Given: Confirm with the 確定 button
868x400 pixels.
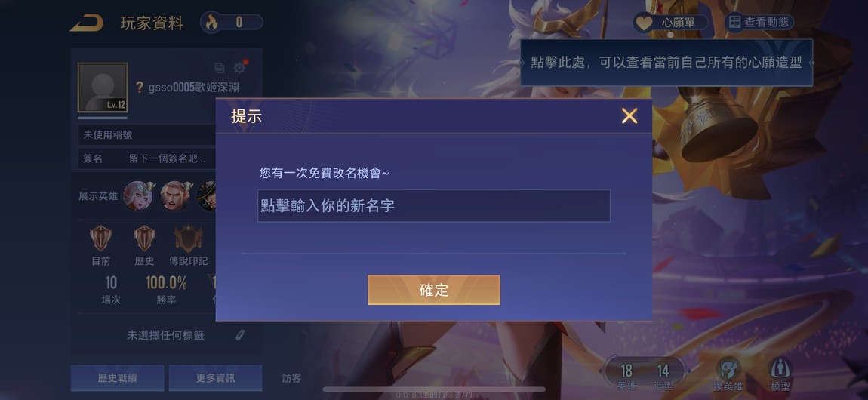Looking at the screenshot, I should pyautogui.click(x=434, y=290).
